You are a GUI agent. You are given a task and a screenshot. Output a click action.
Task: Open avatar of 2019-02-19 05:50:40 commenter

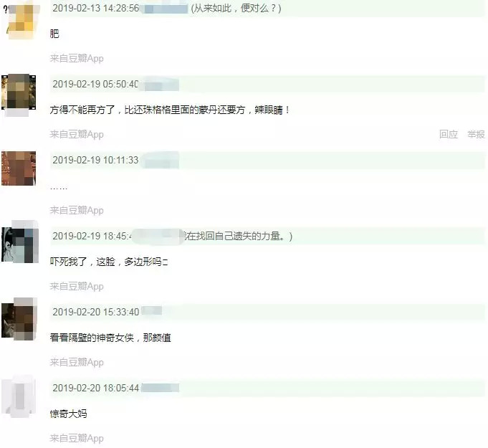coord(19,92)
